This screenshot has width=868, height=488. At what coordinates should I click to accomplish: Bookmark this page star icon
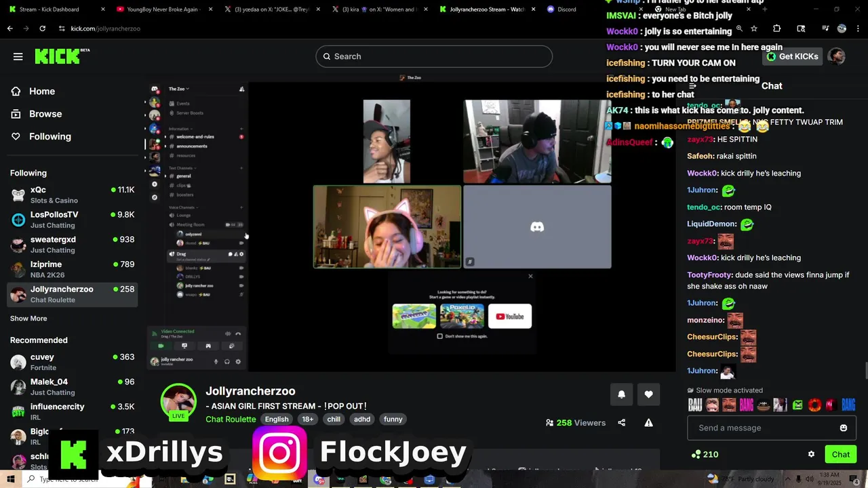pyautogui.click(x=754, y=28)
